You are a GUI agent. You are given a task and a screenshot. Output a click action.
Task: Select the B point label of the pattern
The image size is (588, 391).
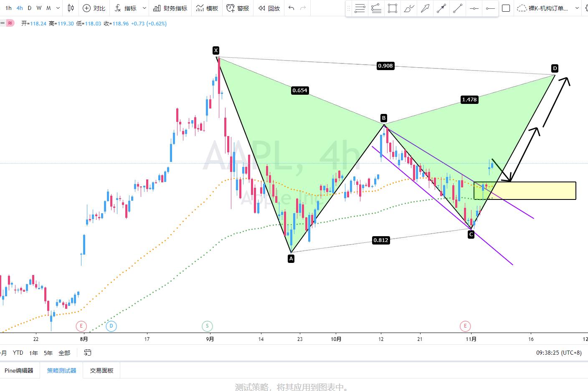coord(384,118)
